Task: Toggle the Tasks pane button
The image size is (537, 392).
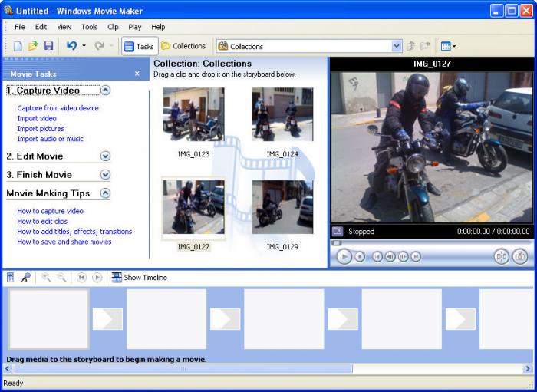Action: (139, 46)
